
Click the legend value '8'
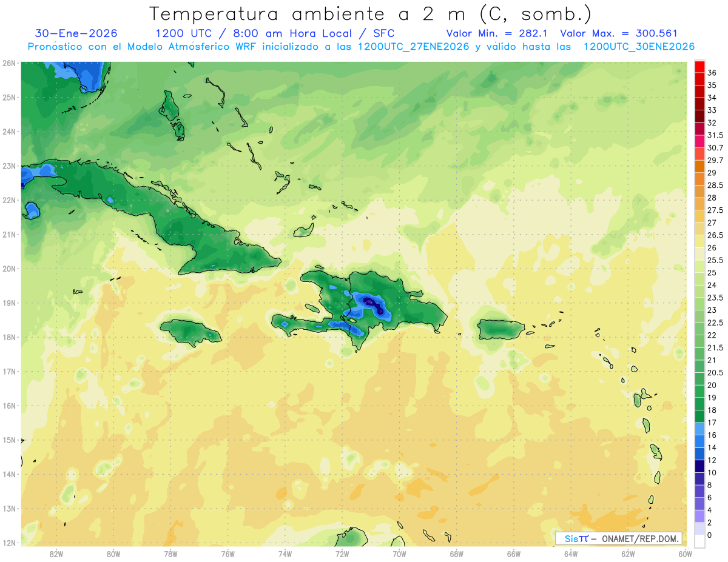click(710, 485)
